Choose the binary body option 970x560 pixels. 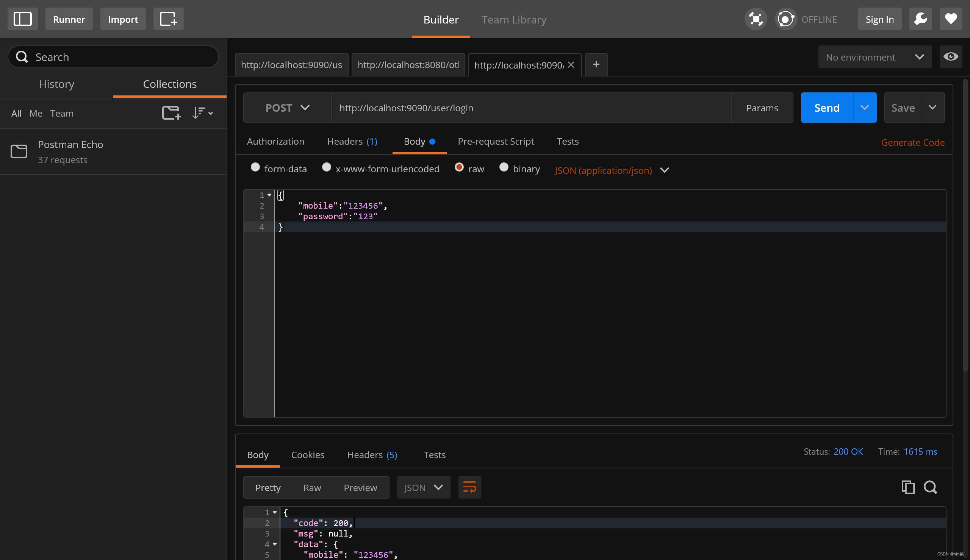pos(504,167)
